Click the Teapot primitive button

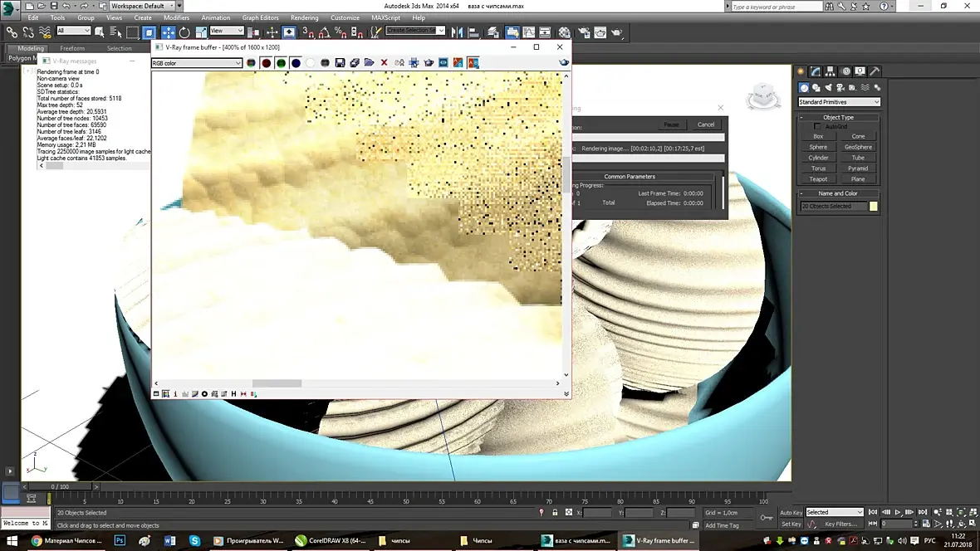(x=818, y=178)
